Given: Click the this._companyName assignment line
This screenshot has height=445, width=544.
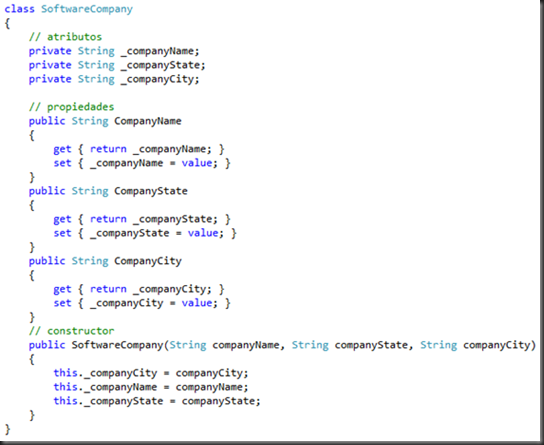Looking at the screenshot, I should click(x=151, y=387).
